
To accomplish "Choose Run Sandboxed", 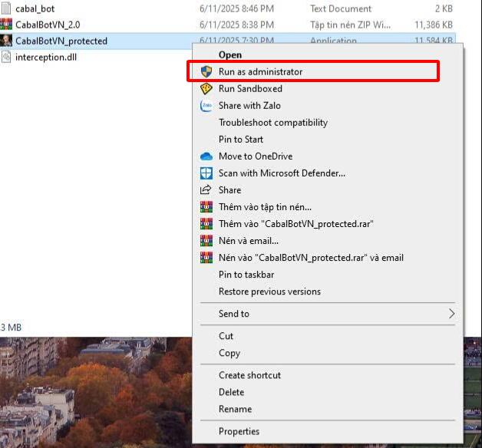I will tap(250, 89).
